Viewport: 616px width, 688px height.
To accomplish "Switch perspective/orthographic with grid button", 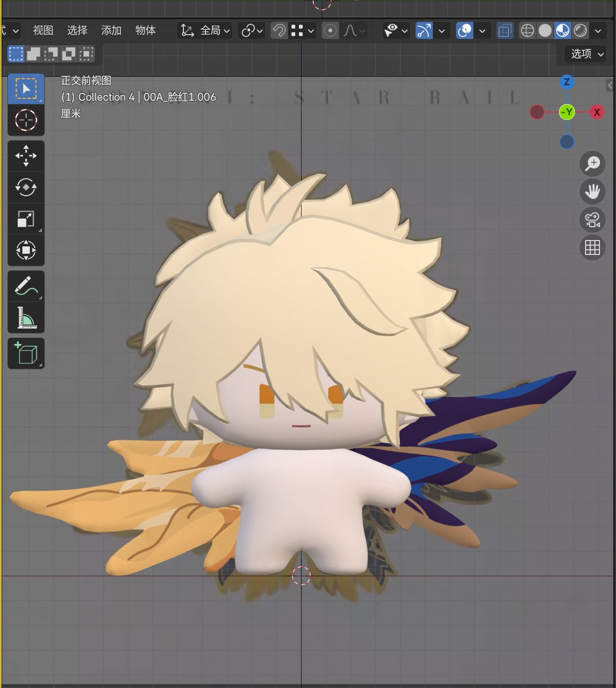I will point(593,248).
